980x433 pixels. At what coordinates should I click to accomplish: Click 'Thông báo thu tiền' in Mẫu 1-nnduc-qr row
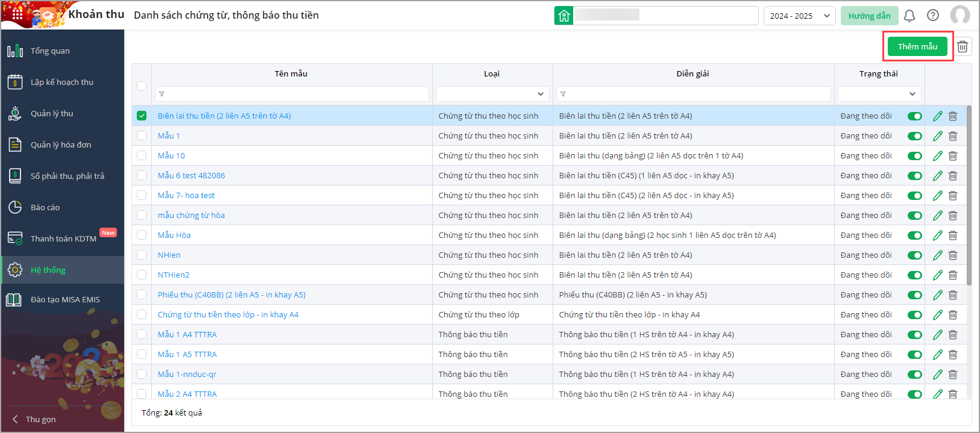(473, 375)
